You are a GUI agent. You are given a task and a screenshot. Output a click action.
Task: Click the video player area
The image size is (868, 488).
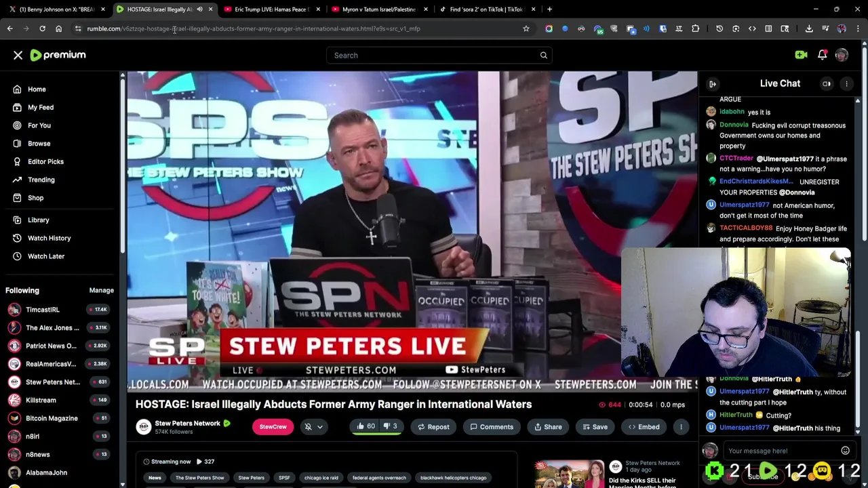412,231
